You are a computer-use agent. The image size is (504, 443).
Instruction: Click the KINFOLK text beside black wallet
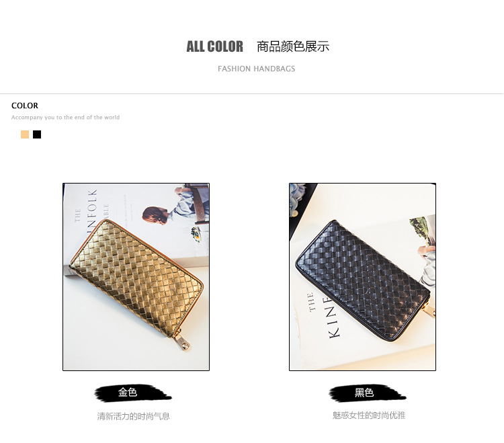coord(333,317)
